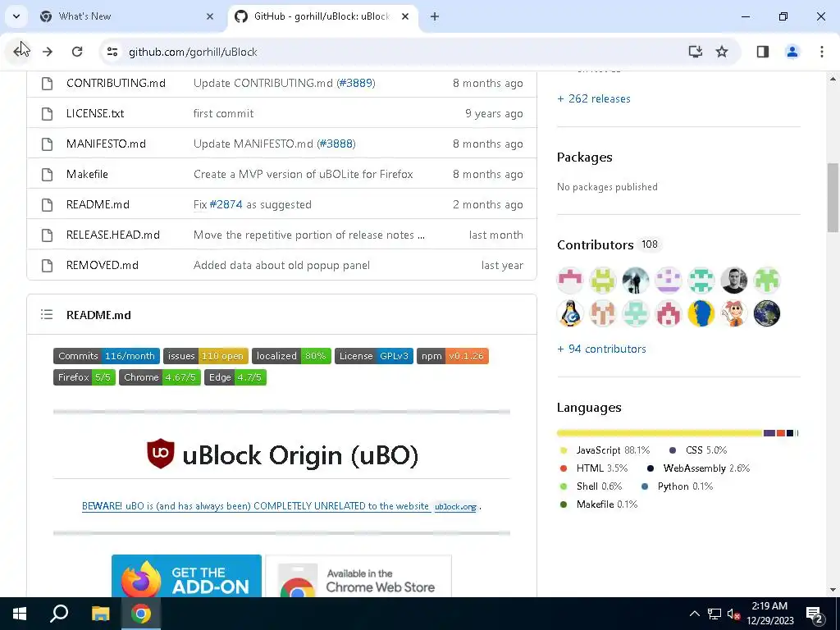Click yellow JavaScript segment of language bar

(660, 433)
